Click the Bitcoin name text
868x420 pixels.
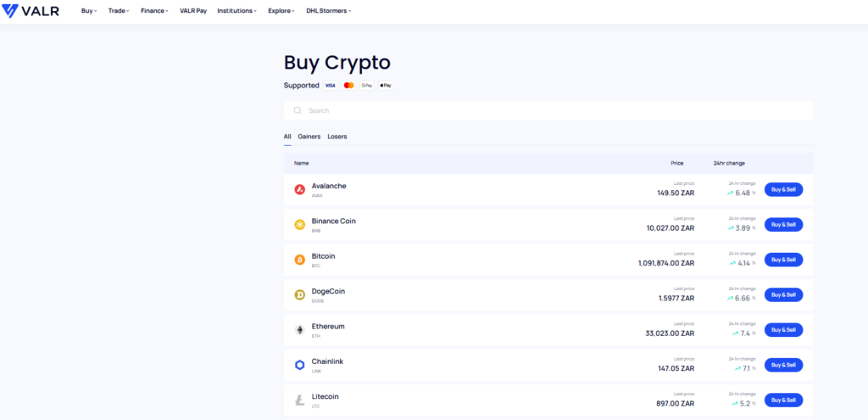point(323,256)
